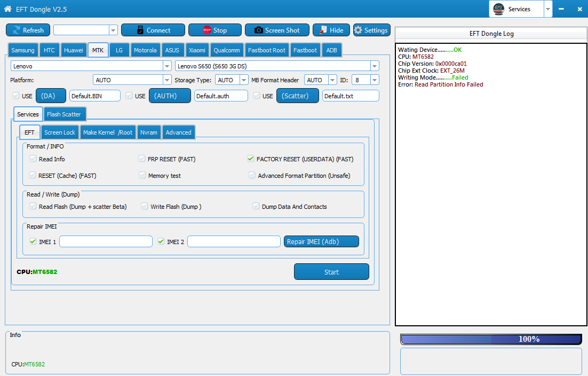Screen dimensions: 588x376
Task: Open the Advanced sub-tab
Action: [x=179, y=132]
